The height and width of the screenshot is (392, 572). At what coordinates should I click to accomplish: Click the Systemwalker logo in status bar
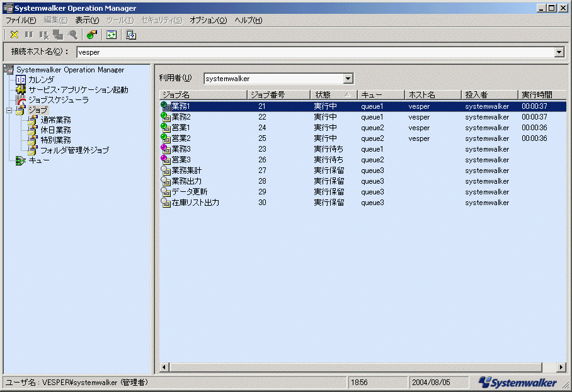[x=518, y=383]
